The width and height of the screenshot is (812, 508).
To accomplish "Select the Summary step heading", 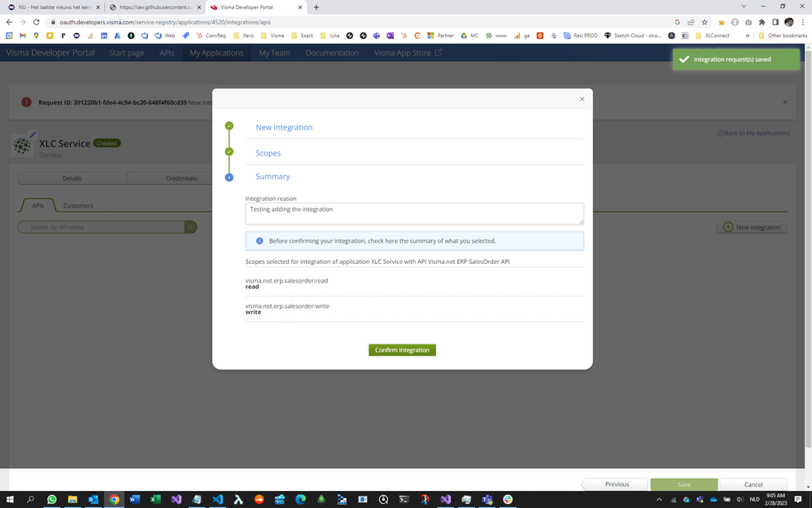I will (x=273, y=177).
